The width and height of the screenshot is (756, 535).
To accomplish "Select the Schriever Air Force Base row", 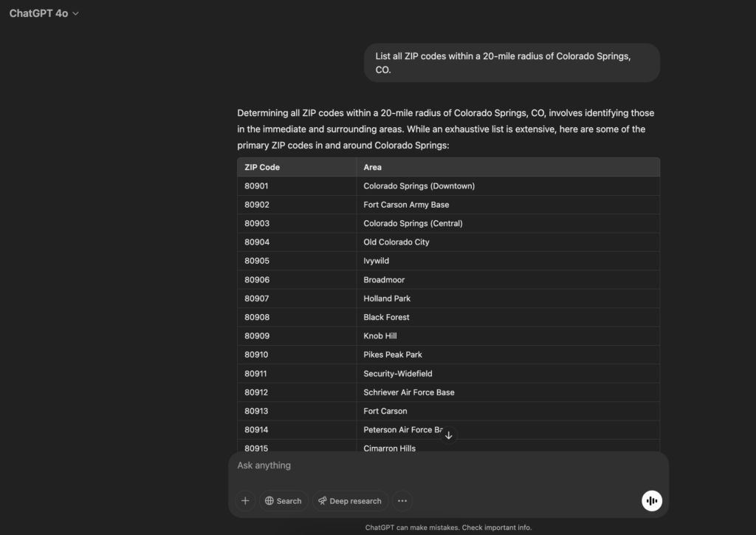I will pos(409,392).
